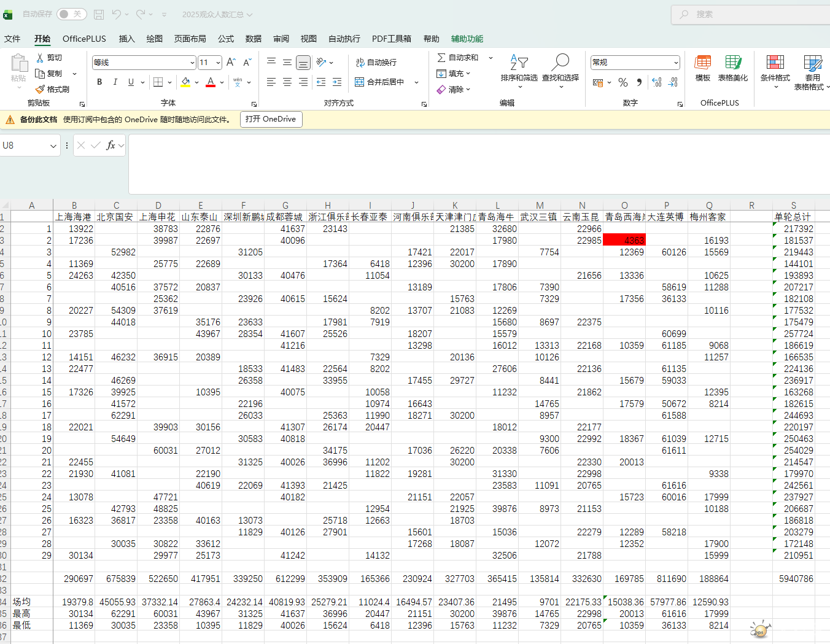Screen dimensions: 830x644
Task: Open Sort and Filter (排序和筛选)
Action: tap(519, 68)
